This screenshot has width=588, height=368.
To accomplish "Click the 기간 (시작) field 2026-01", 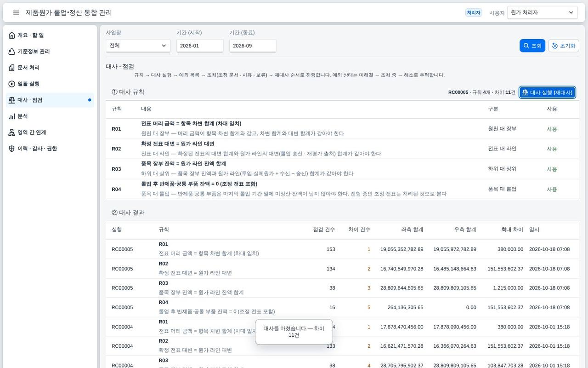I will coord(200,46).
